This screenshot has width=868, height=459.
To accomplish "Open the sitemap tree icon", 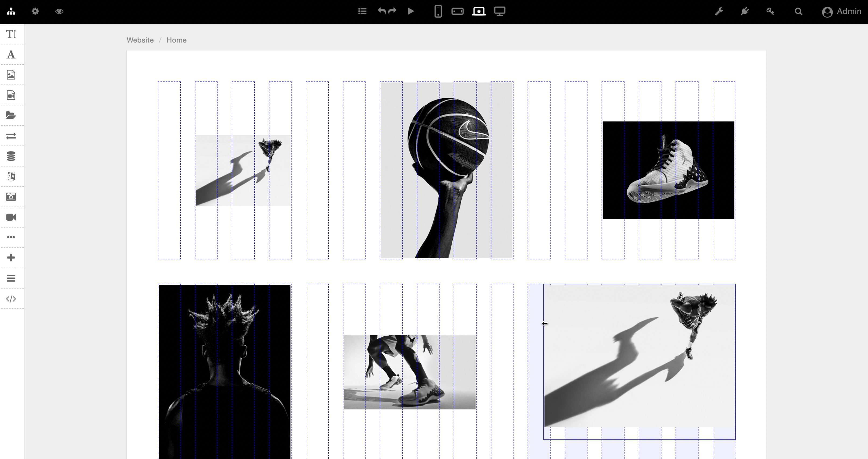I will 11,12.
